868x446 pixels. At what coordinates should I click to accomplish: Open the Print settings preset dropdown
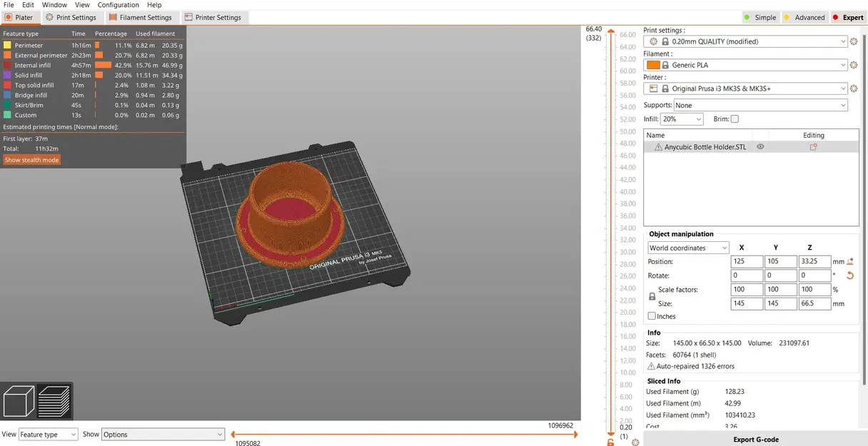(x=745, y=41)
